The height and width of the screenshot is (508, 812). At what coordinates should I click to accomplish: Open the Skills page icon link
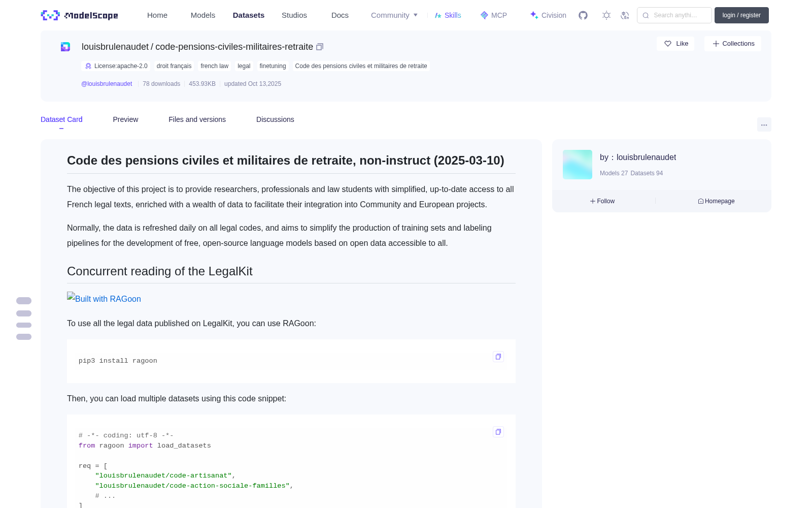coord(448,15)
